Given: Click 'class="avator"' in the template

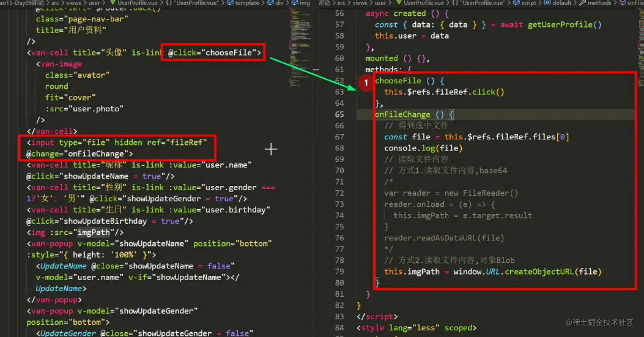Looking at the screenshot, I should tap(78, 75).
